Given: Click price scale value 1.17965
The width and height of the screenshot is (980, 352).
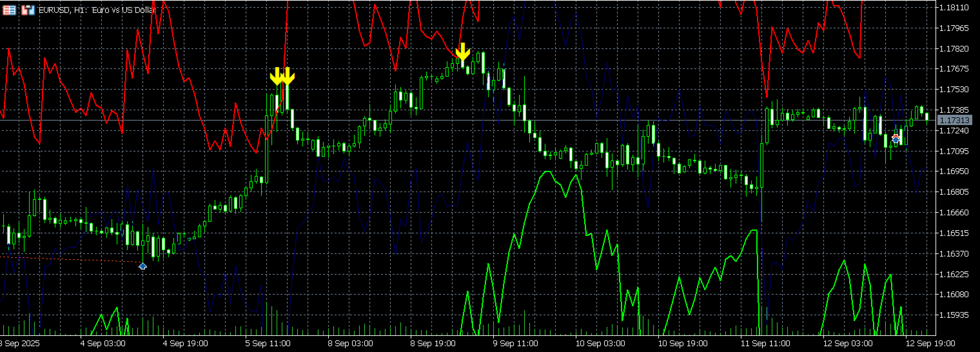Looking at the screenshot, I should (955, 28).
